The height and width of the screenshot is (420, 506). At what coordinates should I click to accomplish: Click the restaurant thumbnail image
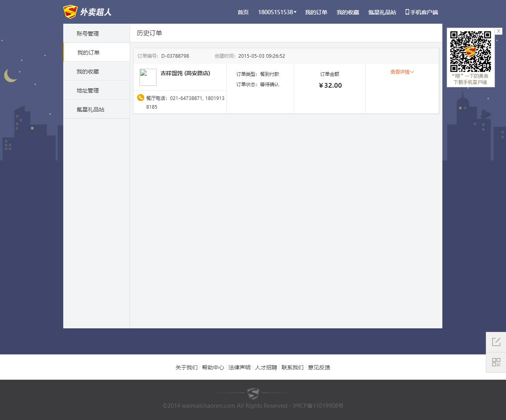pos(148,77)
